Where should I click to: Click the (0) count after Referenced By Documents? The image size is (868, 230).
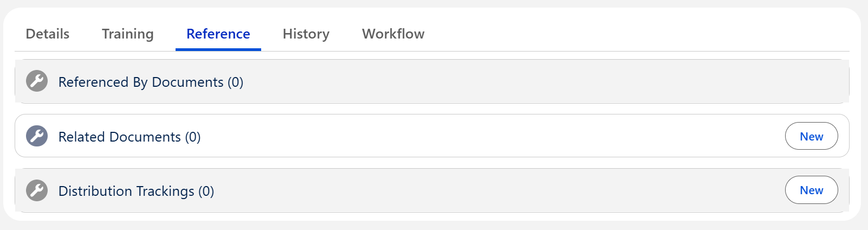click(236, 82)
